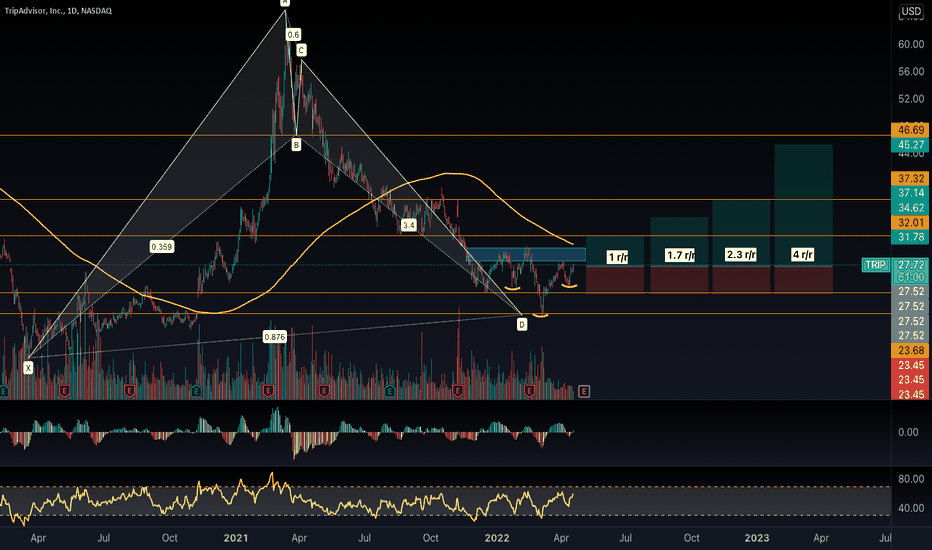Click the 52.00 price axis value
The height and width of the screenshot is (550, 932).
911,99
